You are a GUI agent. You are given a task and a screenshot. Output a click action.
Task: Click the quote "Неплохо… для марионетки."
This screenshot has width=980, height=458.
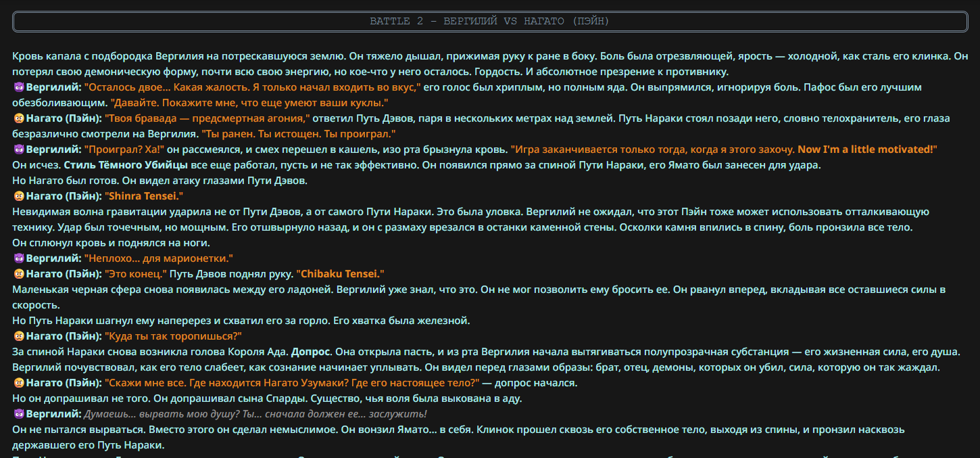coord(158,258)
